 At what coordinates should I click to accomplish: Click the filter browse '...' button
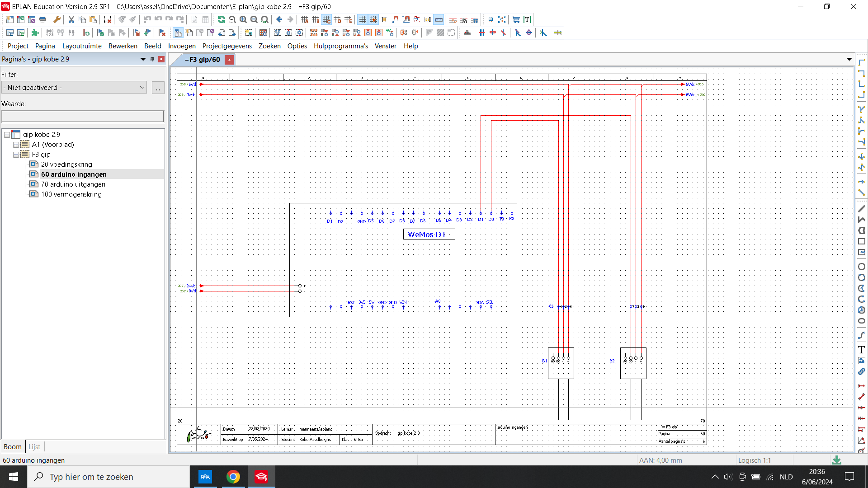click(x=158, y=88)
